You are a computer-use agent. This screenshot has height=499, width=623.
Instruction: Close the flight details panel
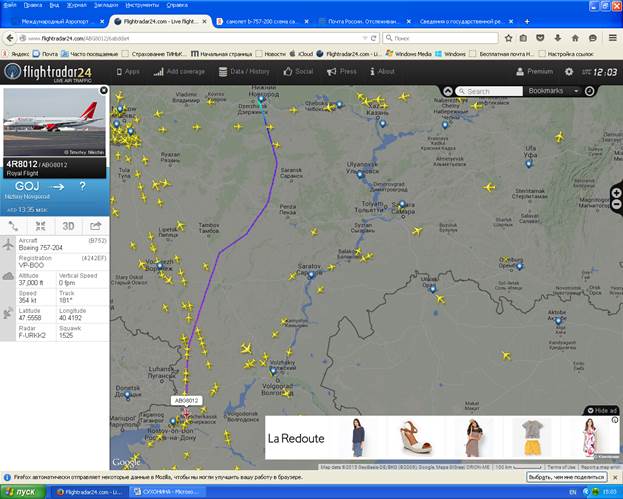pos(104,90)
